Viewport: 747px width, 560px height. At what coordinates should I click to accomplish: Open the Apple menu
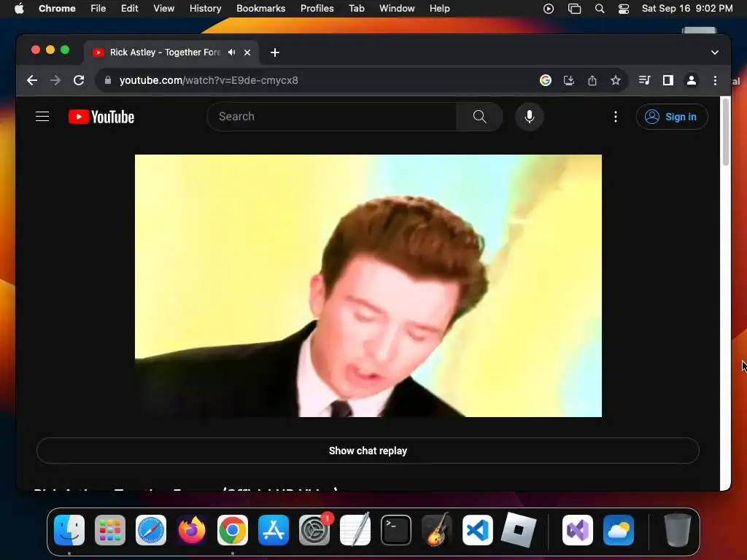click(19, 9)
